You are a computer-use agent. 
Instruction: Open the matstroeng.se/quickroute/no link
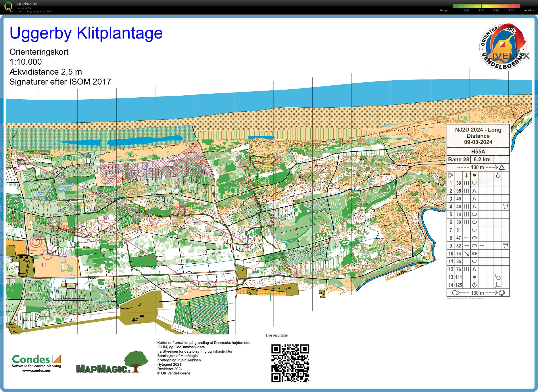pos(36,11)
